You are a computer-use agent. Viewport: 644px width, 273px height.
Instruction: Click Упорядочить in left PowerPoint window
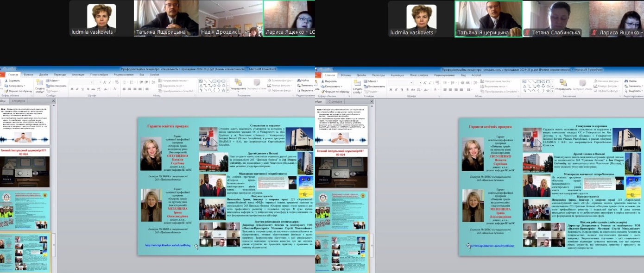click(x=238, y=85)
